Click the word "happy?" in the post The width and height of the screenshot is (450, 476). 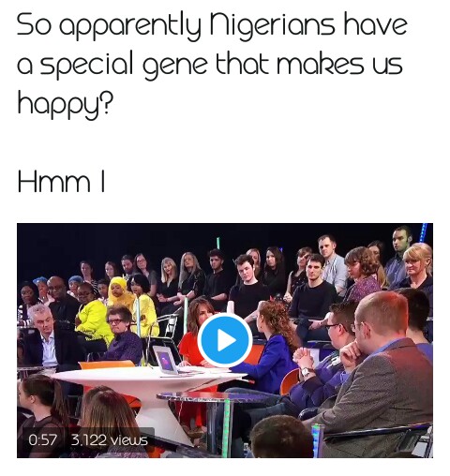(65, 102)
